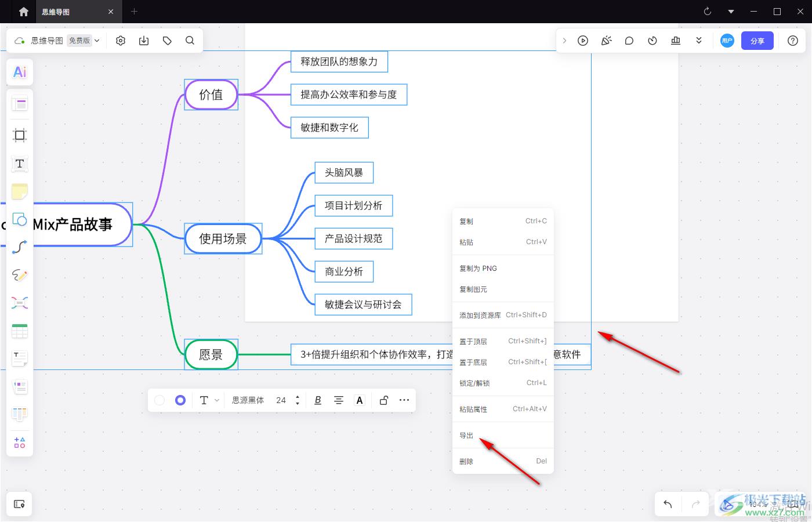
Task: Click the export download icon in top bar
Action: [x=144, y=41]
